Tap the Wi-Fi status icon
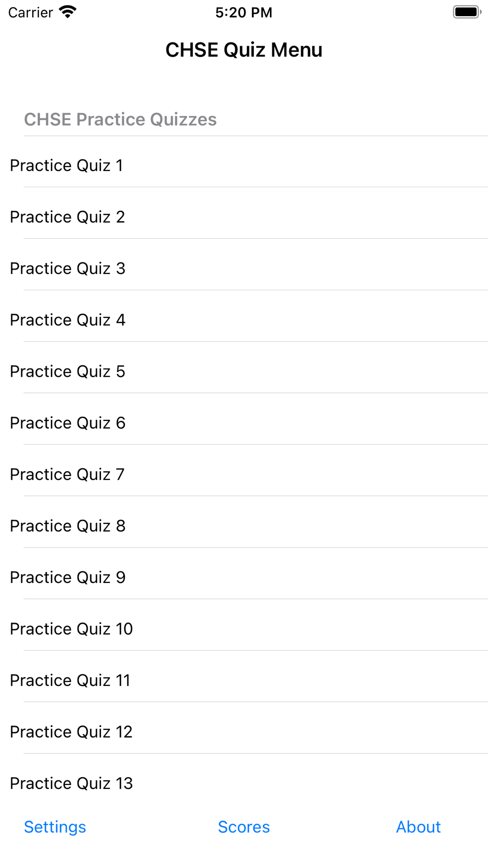The width and height of the screenshot is (488, 868). [68, 12]
